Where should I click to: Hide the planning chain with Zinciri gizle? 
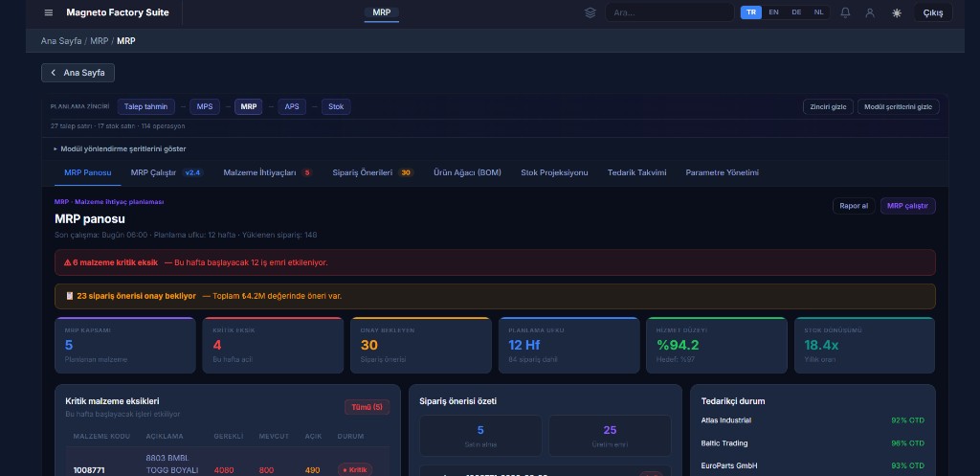click(828, 107)
